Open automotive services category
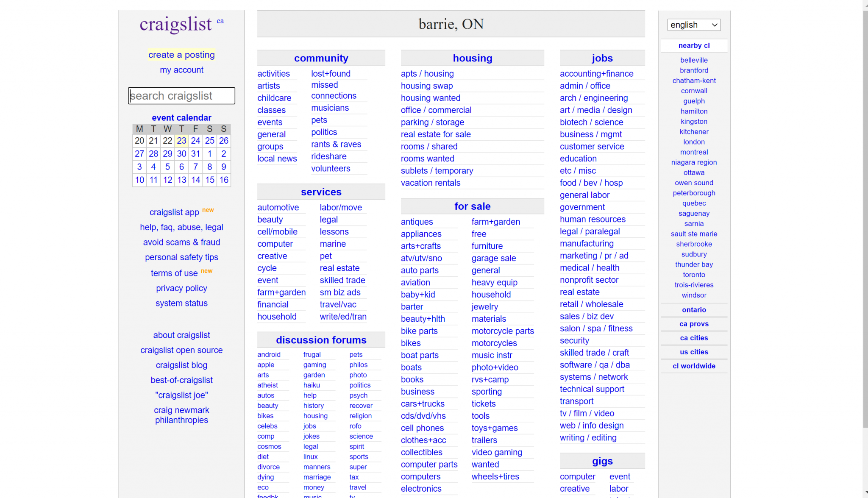This screenshot has width=868, height=498. [278, 208]
